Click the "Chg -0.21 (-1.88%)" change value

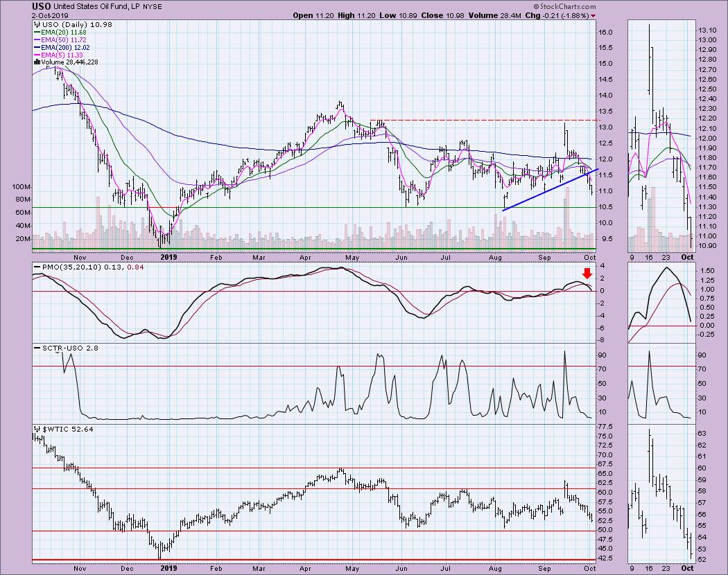click(557, 15)
